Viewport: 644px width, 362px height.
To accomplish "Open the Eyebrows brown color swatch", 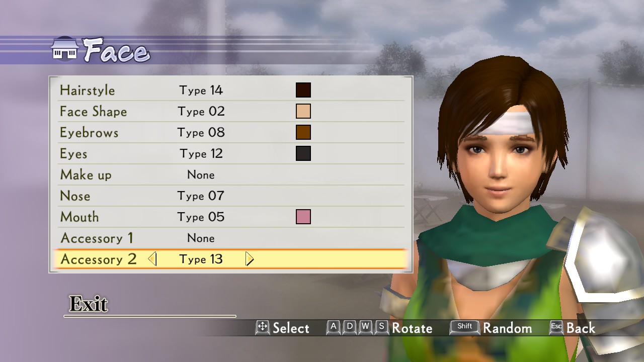I will pyautogui.click(x=303, y=132).
